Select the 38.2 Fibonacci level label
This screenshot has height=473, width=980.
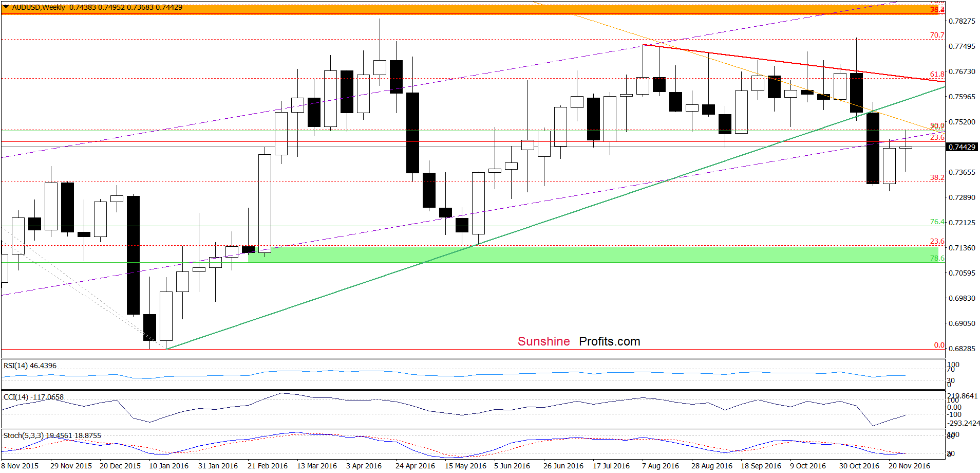937,177
